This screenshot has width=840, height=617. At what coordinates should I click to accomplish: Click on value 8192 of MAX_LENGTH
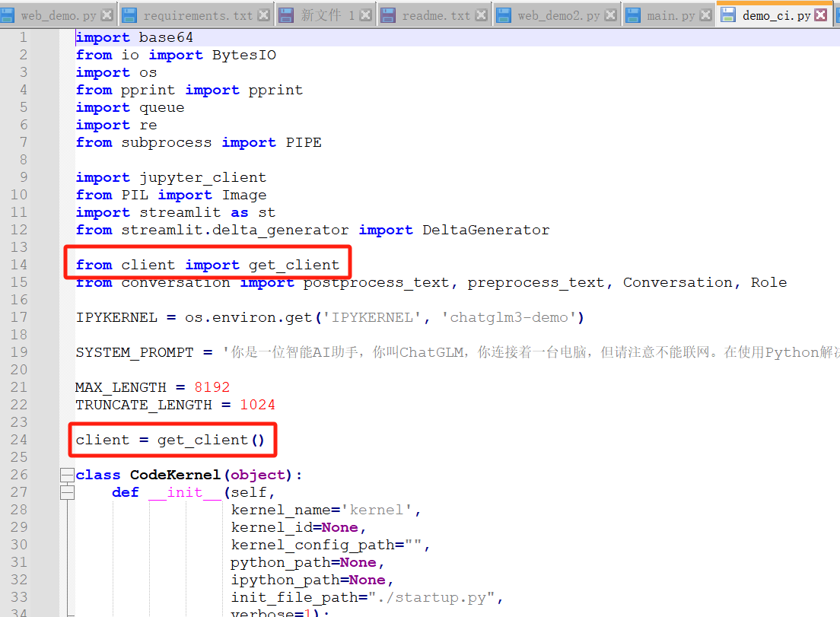tap(212, 387)
